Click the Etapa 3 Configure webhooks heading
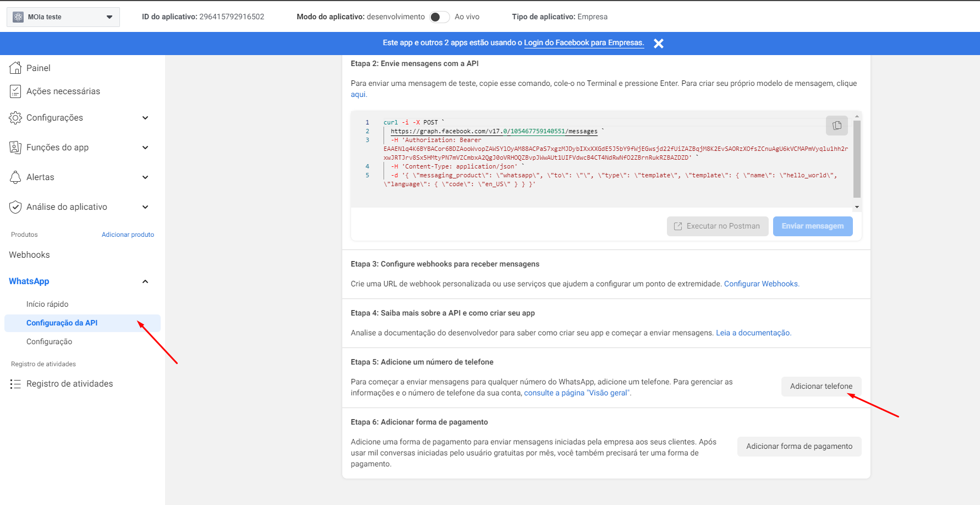This screenshot has width=980, height=505. [445, 264]
